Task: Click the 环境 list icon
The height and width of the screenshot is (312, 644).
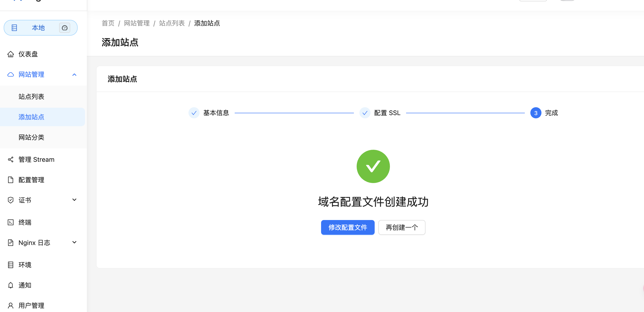Action: coord(10,265)
